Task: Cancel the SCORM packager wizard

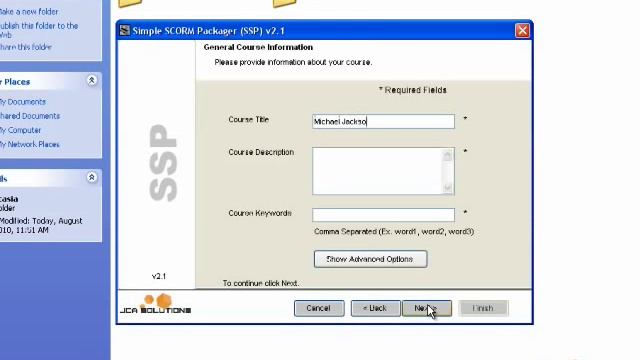Action: coord(319,308)
